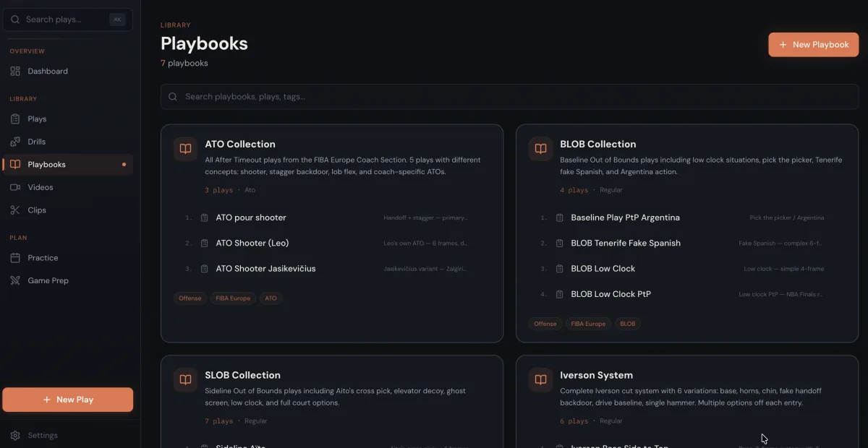The width and height of the screenshot is (868, 448).
Task: Open play ATO pour shooter
Action: [x=251, y=217]
